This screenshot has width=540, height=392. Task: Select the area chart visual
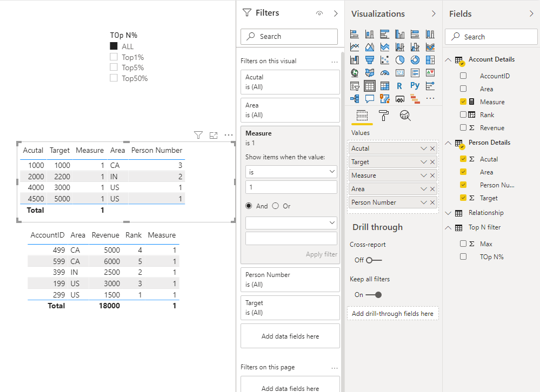(370, 47)
